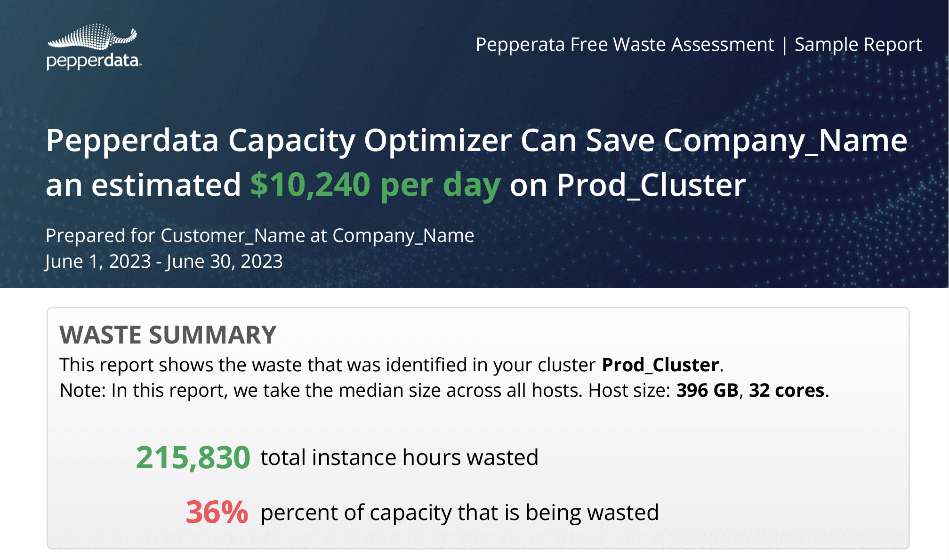Click the pepperdata wordmark text

[x=94, y=61]
